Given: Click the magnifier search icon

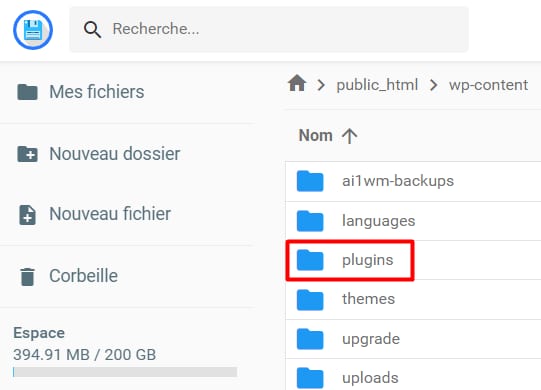Looking at the screenshot, I should 92,29.
